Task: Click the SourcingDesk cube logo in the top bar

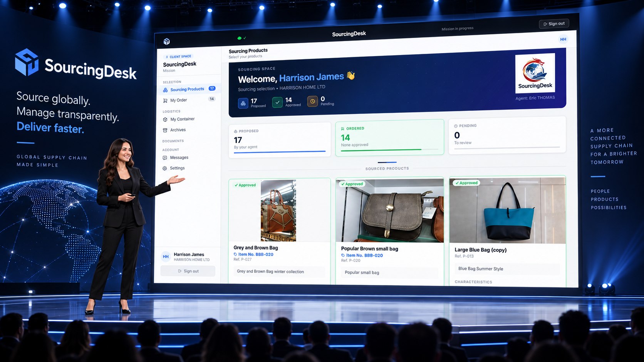Action: point(167,42)
